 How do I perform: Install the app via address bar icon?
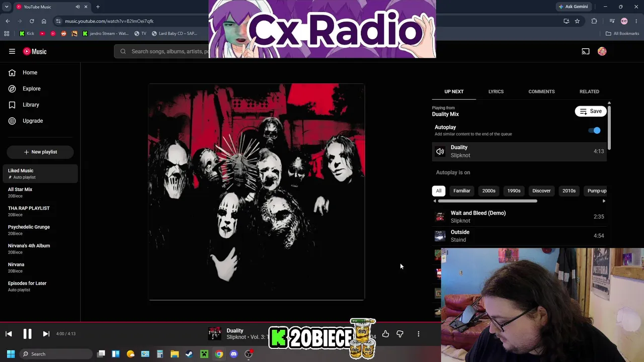[566, 21]
